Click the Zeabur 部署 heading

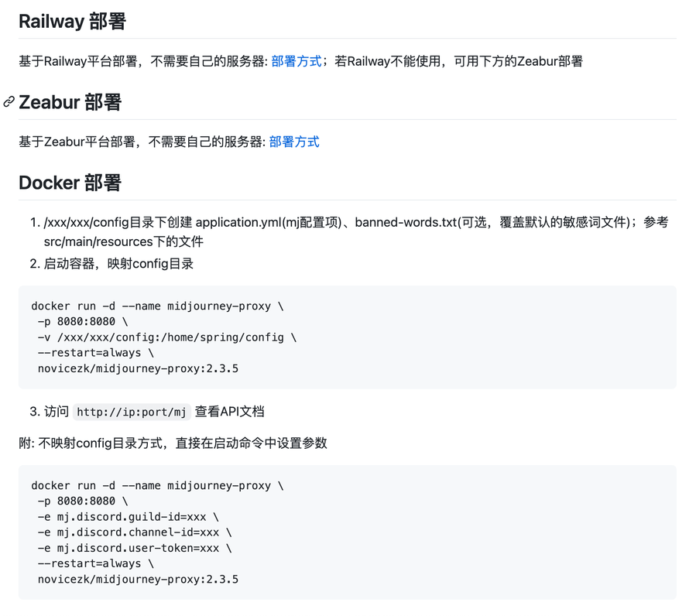tap(70, 102)
